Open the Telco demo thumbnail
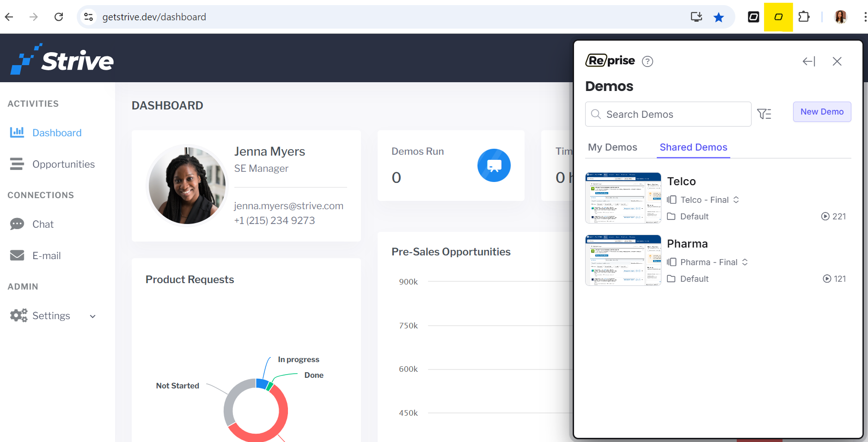 (623, 198)
